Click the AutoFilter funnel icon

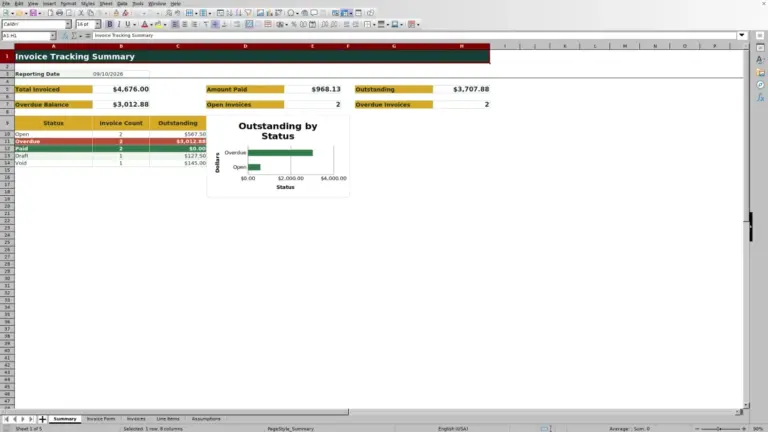pyautogui.click(x=248, y=13)
